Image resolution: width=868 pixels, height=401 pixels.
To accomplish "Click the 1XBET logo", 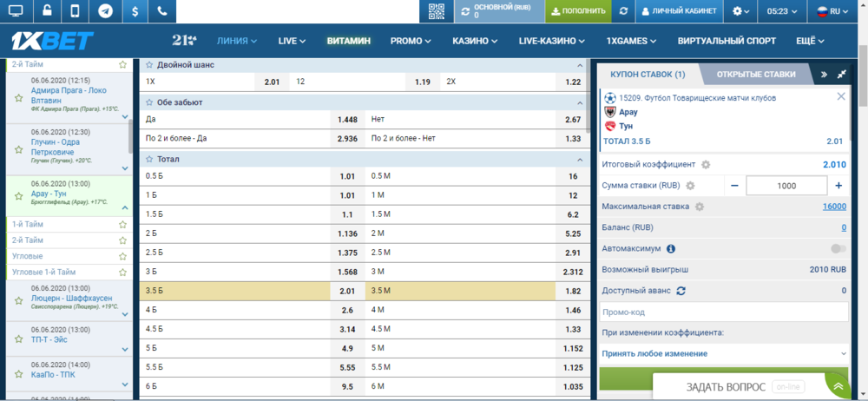I will coord(53,41).
